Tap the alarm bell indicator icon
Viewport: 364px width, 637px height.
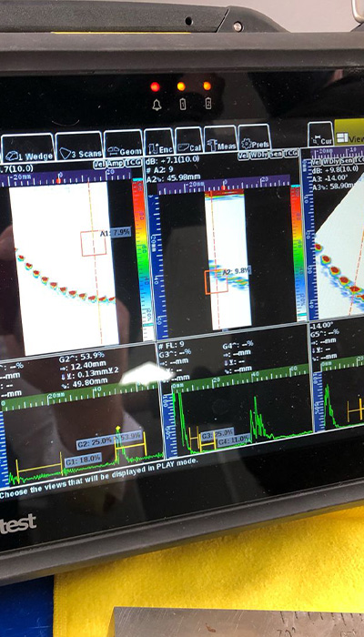157,106
